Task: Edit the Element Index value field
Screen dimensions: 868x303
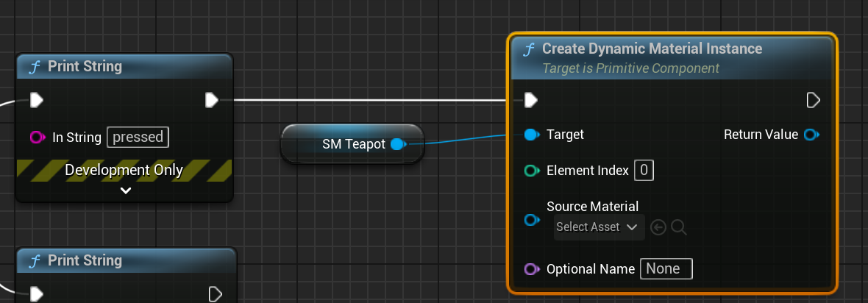Action: [x=644, y=171]
